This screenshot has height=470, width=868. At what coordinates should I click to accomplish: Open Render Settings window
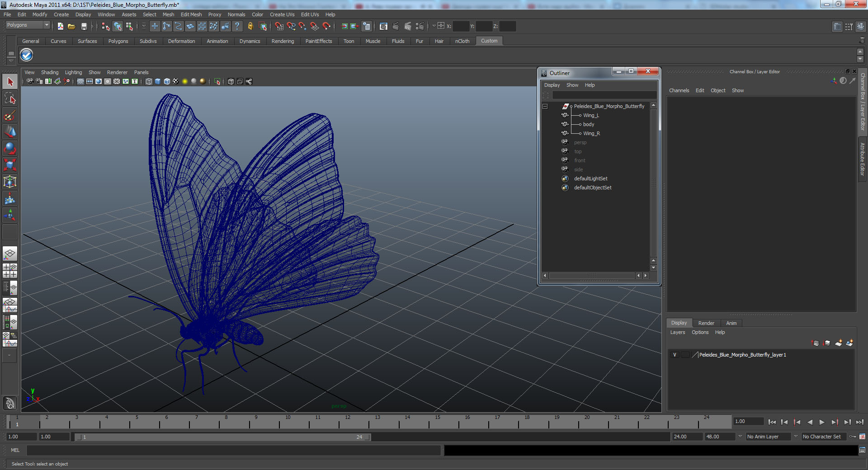pos(420,26)
